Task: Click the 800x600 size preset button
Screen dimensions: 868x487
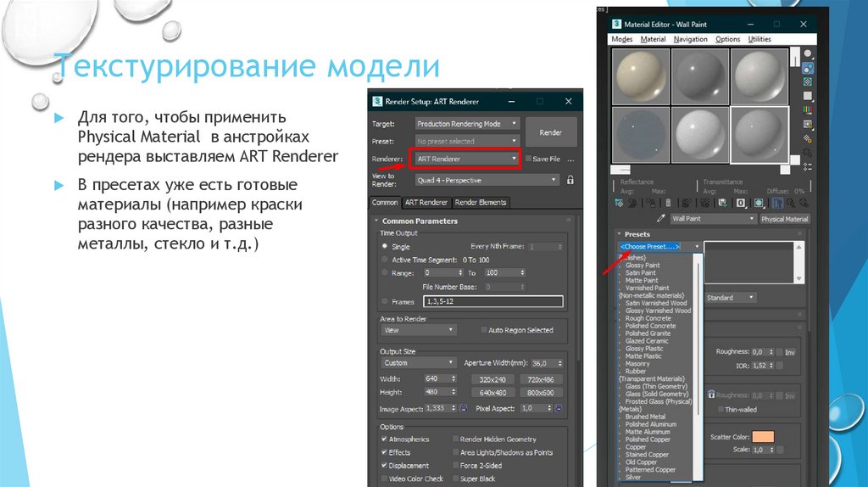Action: click(540, 392)
